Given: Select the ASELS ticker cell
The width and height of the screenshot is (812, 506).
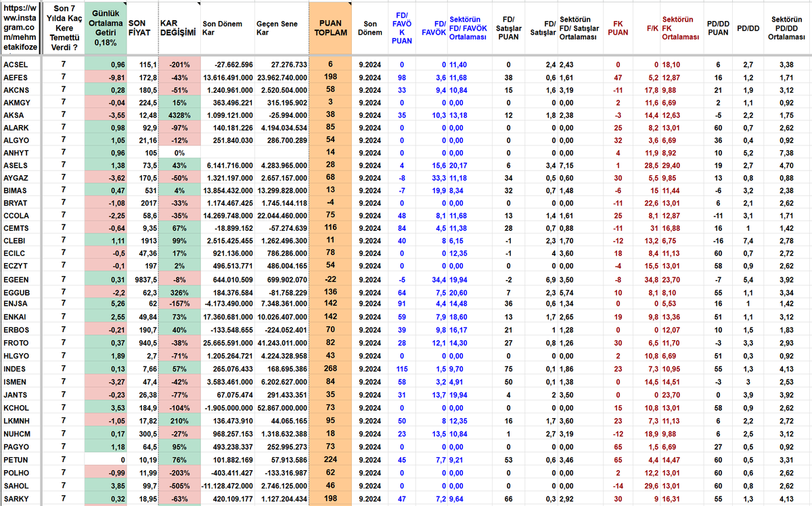Looking at the screenshot, I should (x=20, y=165).
